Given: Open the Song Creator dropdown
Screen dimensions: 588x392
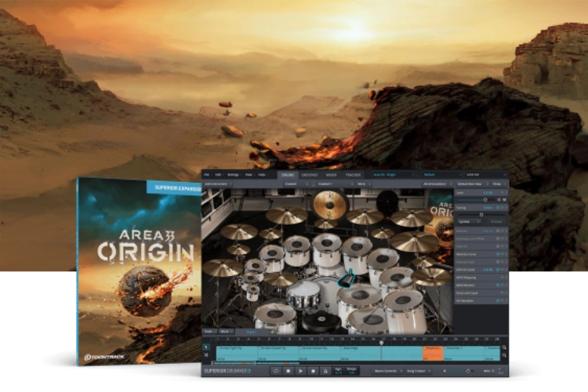Looking at the screenshot, I should tap(418, 371).
